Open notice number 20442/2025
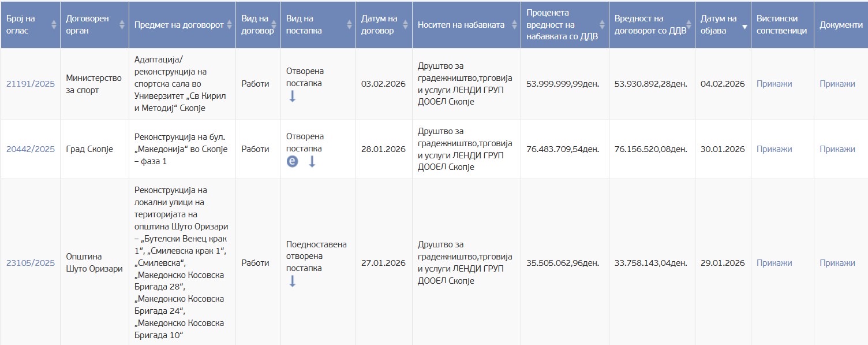Image resolution: width=868 pixels, height=345 pixels. [31, 149]
